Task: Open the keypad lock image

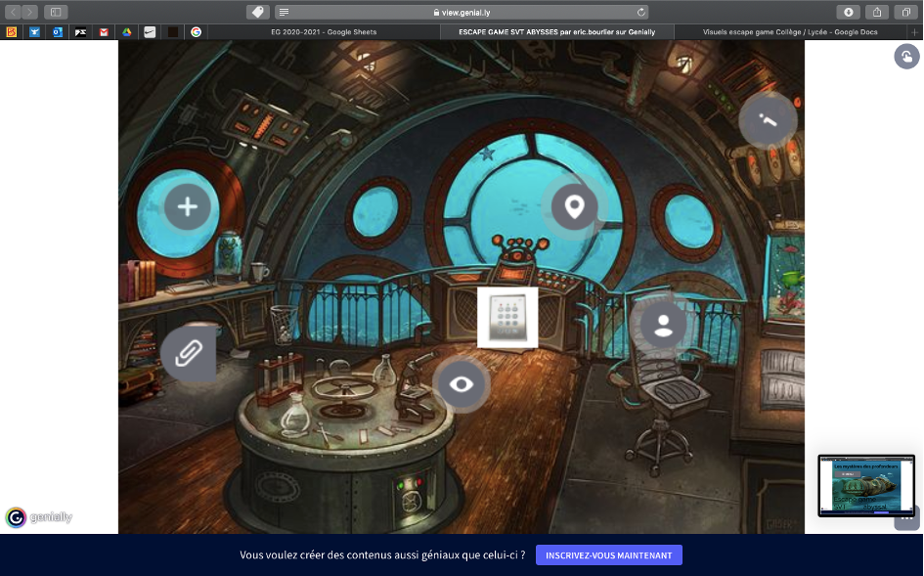Action: (x=507, y=318)
